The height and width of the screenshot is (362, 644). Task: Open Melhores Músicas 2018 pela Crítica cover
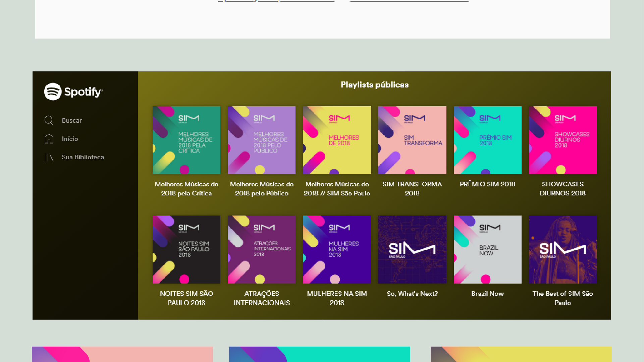click(x=186, y=140)
